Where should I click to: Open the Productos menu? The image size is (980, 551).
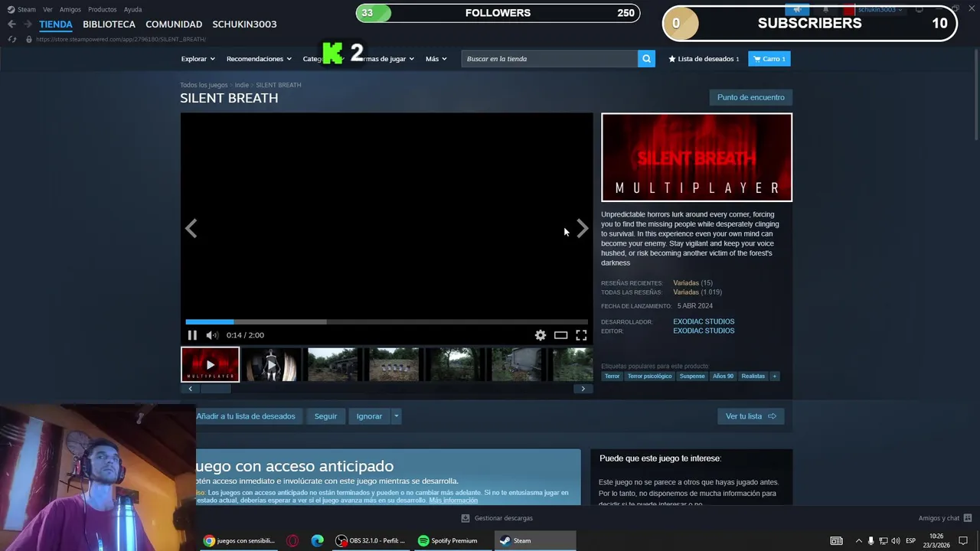(x=103, y=9)
